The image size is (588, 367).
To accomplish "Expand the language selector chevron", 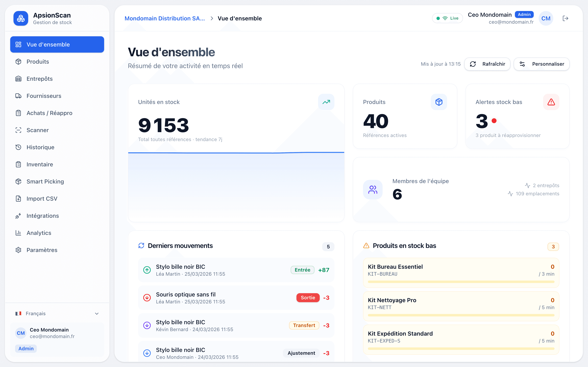I will (x=97, y=314).
